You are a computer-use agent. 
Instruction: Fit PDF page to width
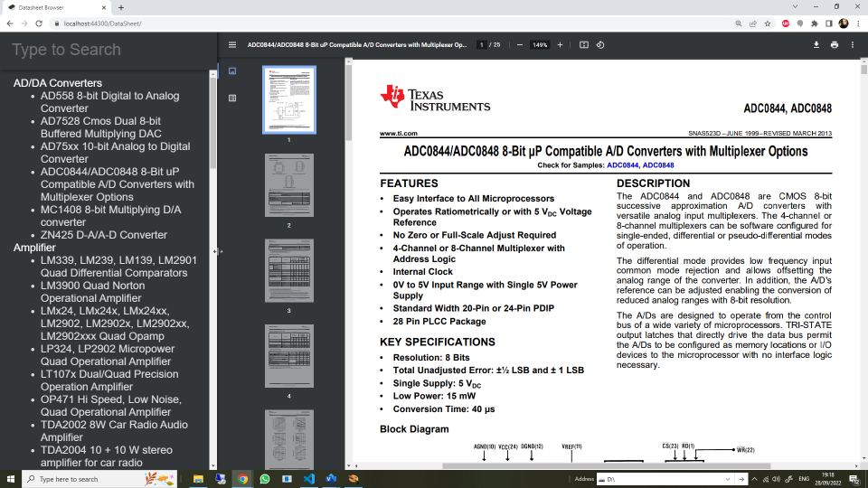pyautogui.click(x=583, y=45)
